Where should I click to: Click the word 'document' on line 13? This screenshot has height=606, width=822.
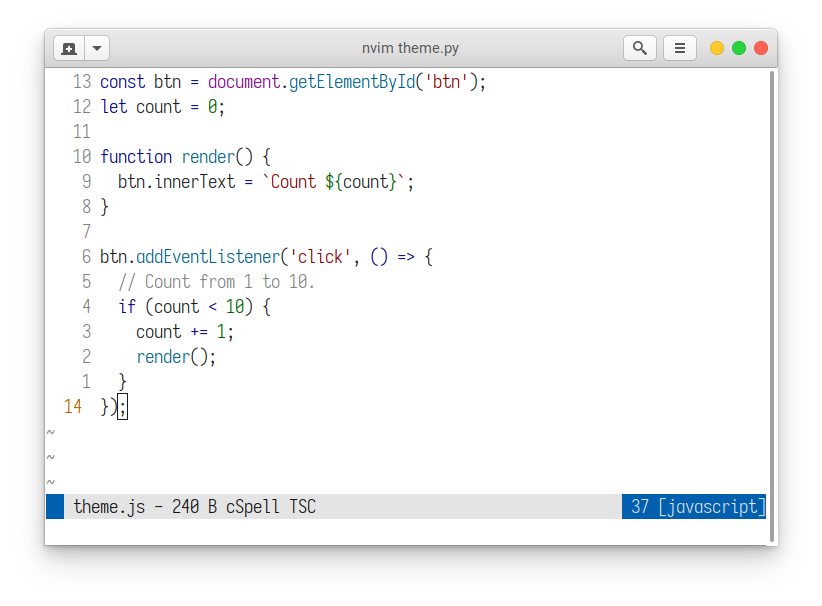[x=244, y=82]
